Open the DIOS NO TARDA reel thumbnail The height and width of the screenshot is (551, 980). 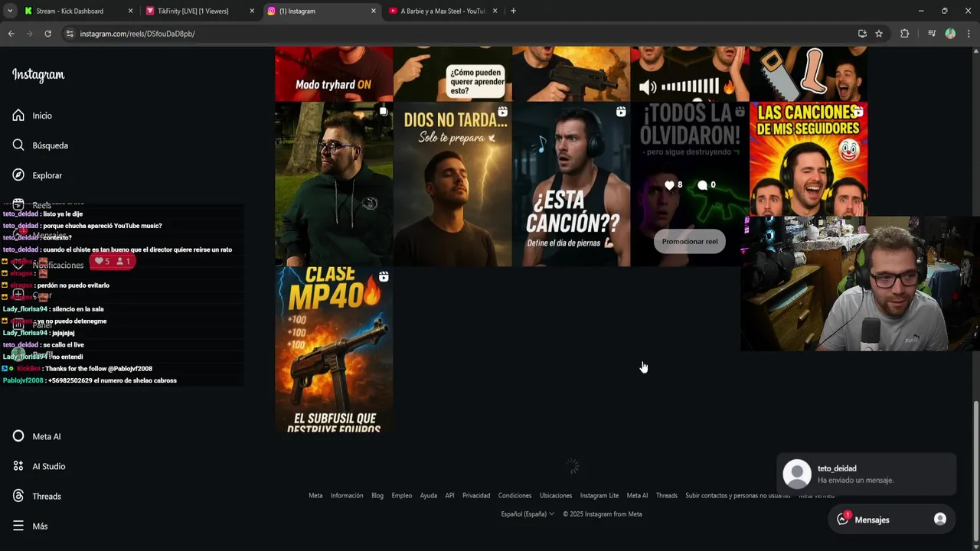coord(452,184)
